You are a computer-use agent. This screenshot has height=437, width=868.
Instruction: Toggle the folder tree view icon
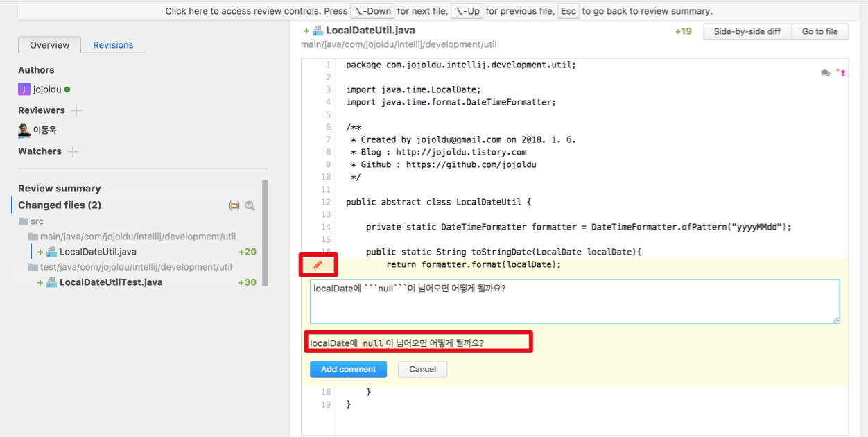pyautogui.click(x=234, y=205)
